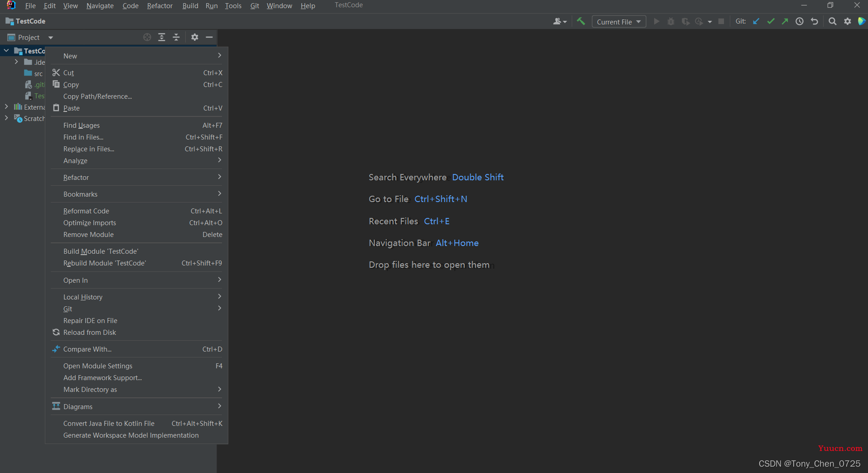The width and height of the screenshot is (868, 473).
Task: Open the Project view dropdown arrow
Action: click(51, 38)
